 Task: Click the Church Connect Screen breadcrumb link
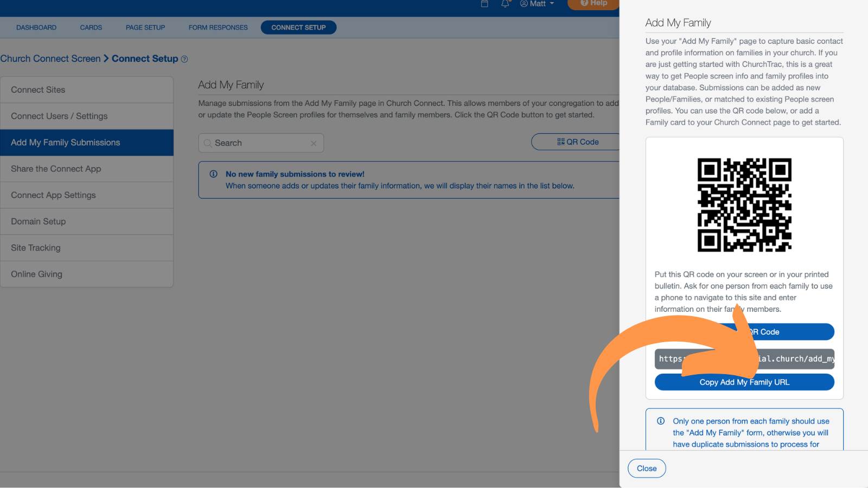click(50, 59)
